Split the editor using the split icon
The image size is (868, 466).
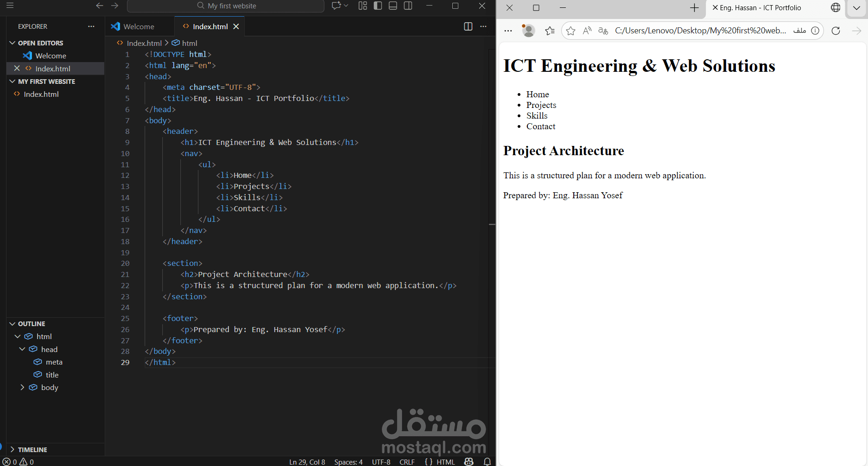tap(468, 26)
